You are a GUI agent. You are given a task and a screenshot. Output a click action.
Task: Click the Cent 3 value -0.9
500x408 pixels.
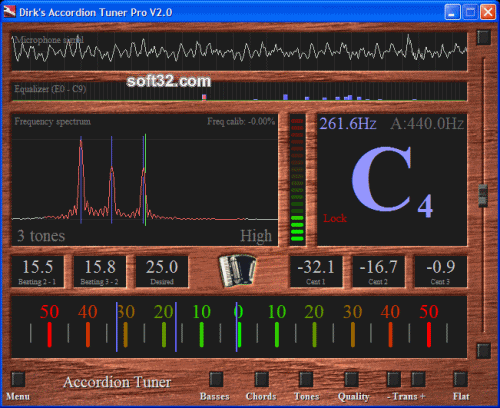[441, 267]
